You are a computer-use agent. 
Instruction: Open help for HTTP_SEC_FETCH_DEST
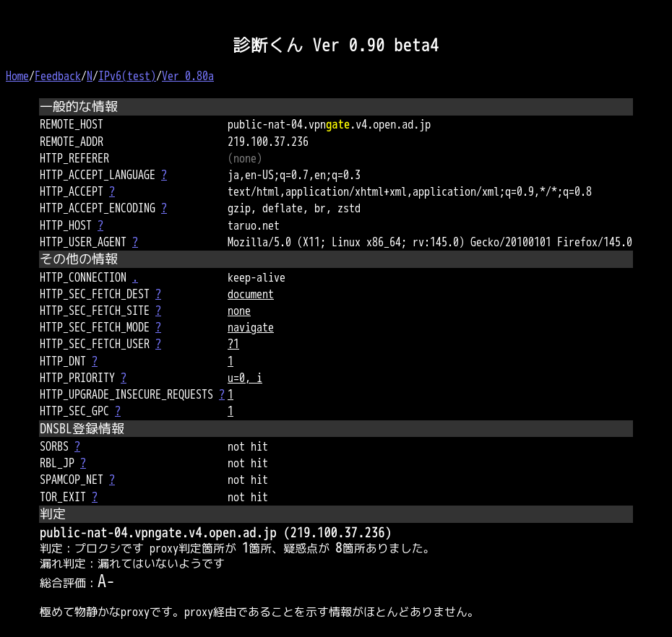(158, 294)
